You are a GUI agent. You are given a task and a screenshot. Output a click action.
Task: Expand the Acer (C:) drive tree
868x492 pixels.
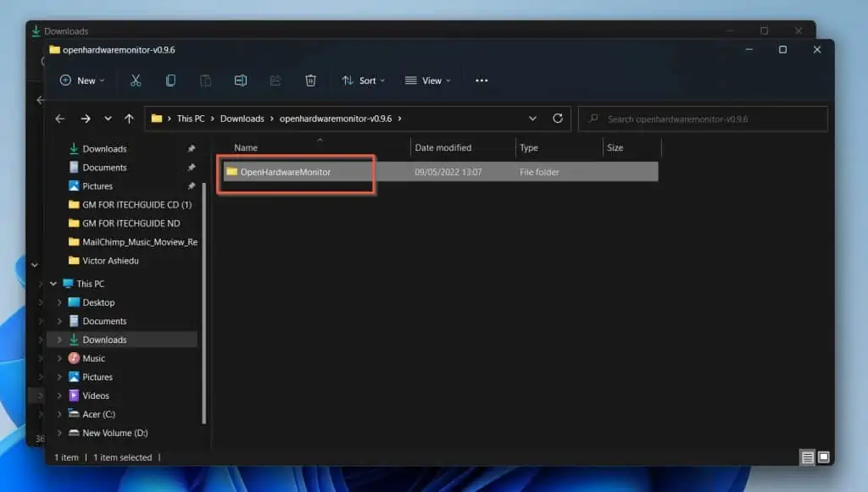pyautogui.click(x=58, y=414)
